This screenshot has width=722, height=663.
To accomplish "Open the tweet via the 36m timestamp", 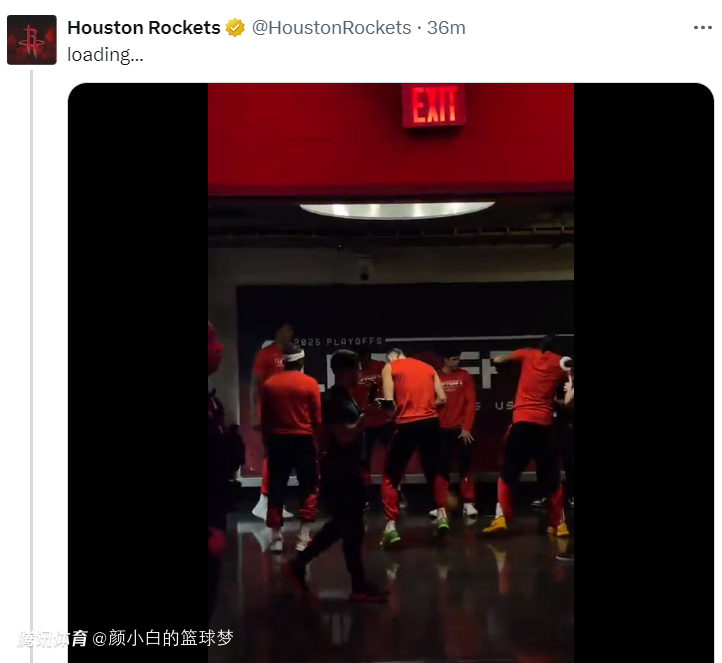I will [x=446, y=28].
